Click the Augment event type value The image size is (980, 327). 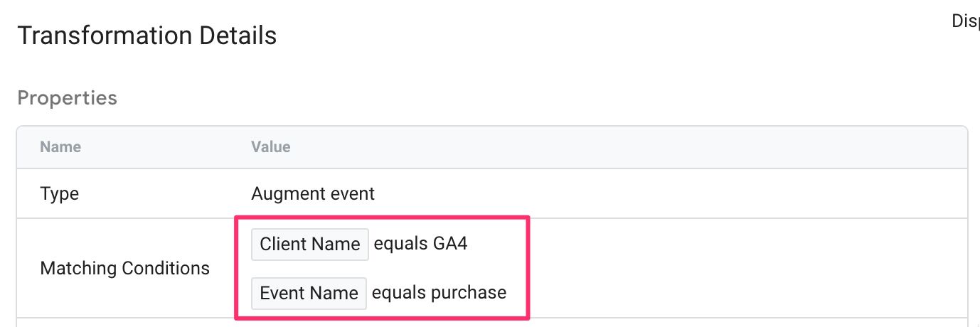click(313, 193)
